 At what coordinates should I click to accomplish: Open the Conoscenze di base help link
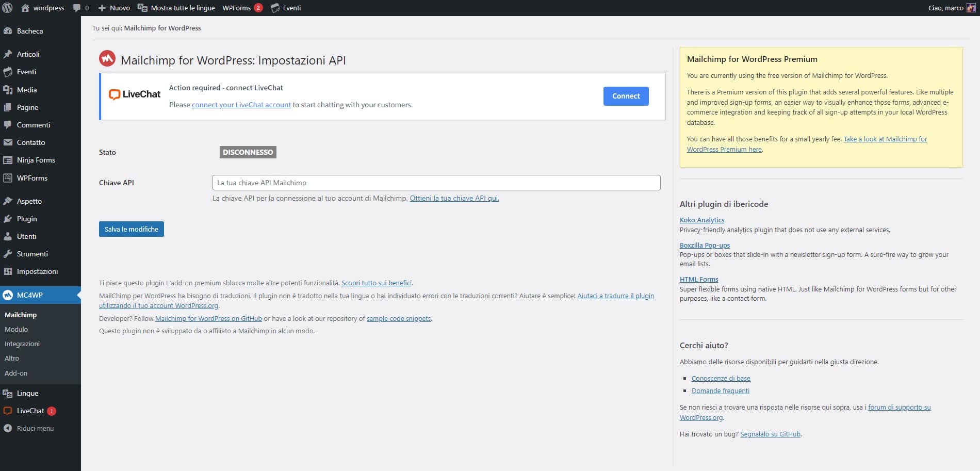click(x=721, y=378)
